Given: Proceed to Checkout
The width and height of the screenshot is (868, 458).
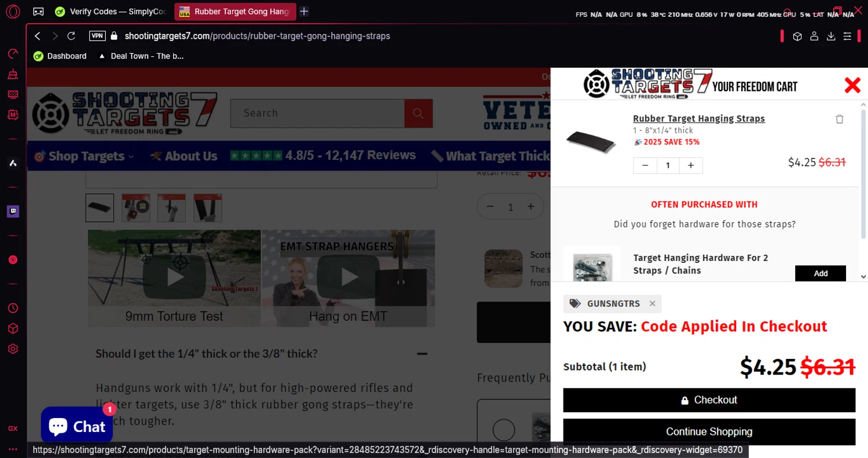Looking at the screenshot, I should 709,400.
